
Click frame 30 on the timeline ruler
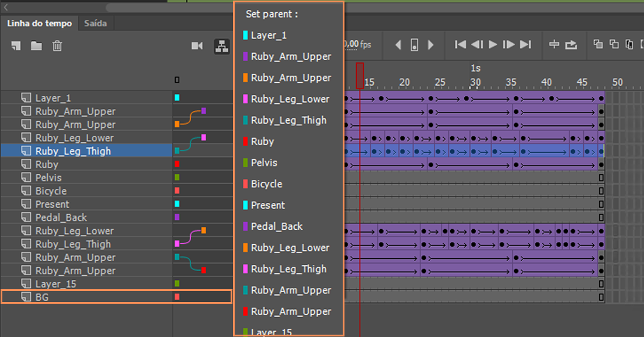(475, 82)
